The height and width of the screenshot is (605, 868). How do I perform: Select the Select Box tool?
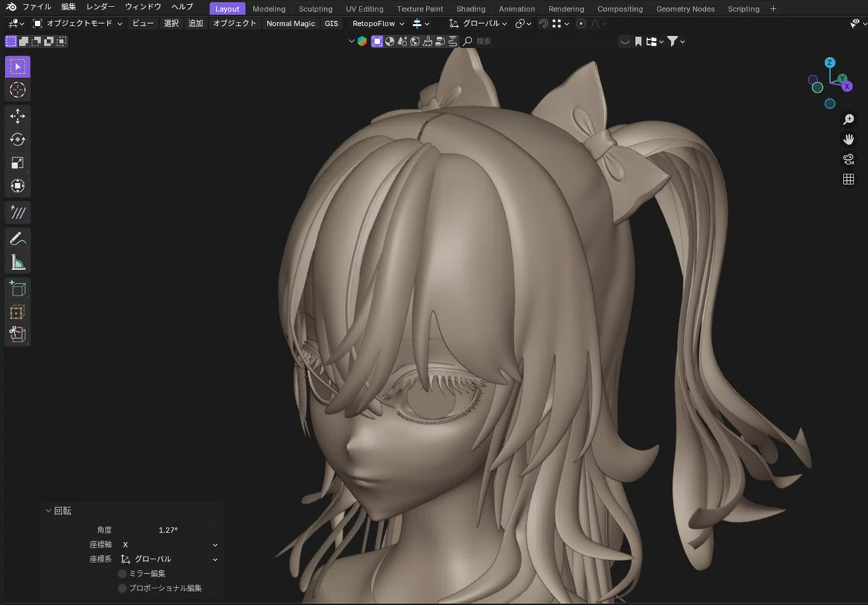coord(18,67)
